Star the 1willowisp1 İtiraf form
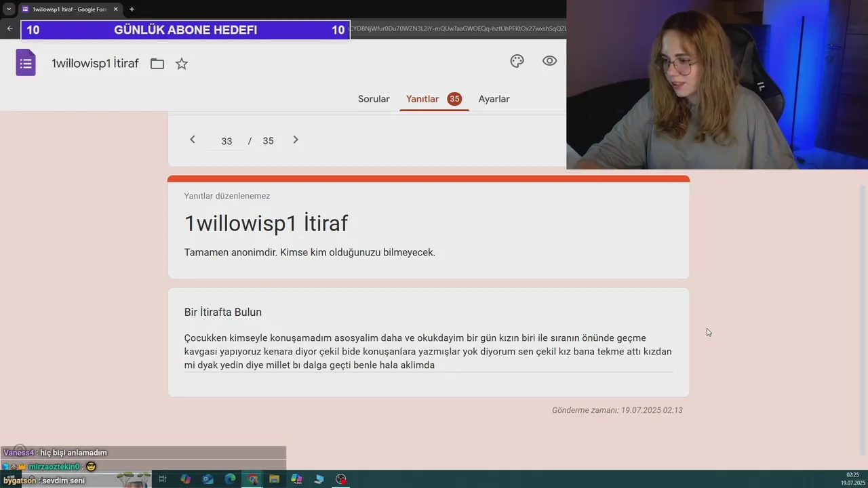This screenshot has height=488, width=868. (x=182, y=64)
